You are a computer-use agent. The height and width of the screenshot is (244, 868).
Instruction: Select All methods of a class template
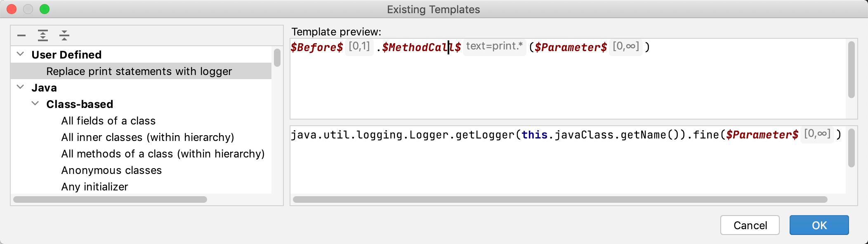click(163, 154)
